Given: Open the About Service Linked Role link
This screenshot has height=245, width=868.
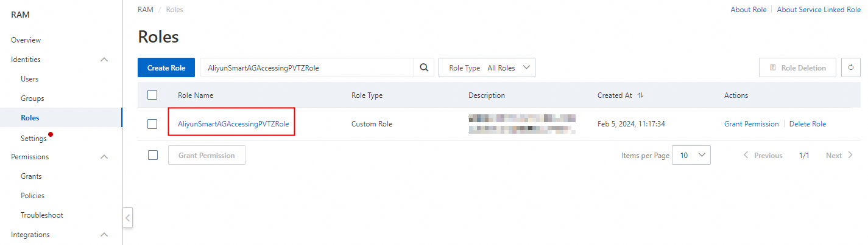Looking at the screenshot, I should (x=819, y=10).
